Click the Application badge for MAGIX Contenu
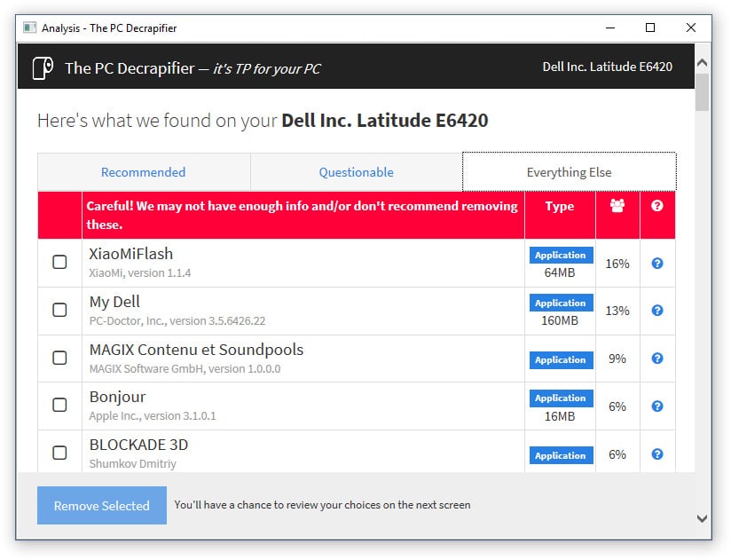731x560 pixels. tap(561, 360)
